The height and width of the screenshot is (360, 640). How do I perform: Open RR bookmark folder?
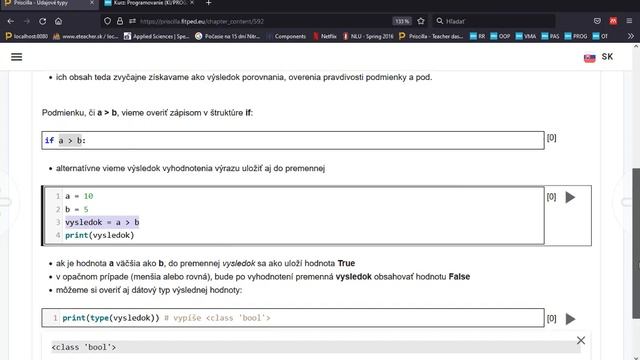click(x=478, y=36)
